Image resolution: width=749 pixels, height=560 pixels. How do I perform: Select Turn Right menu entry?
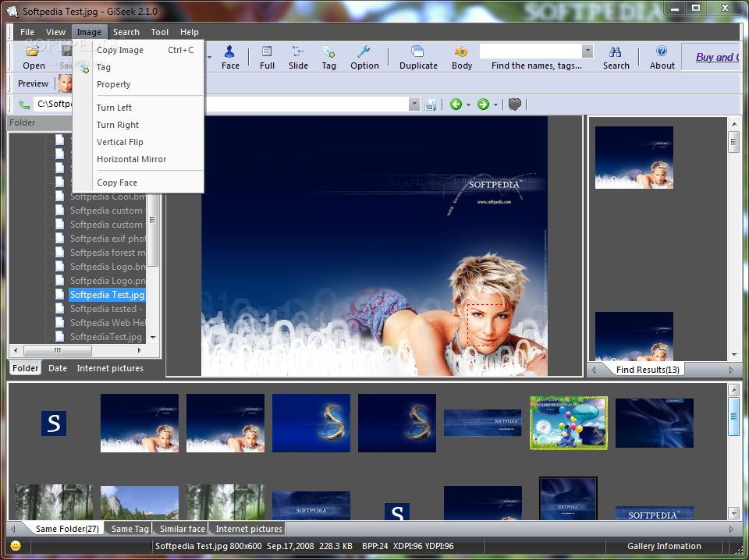pos(139,125)
